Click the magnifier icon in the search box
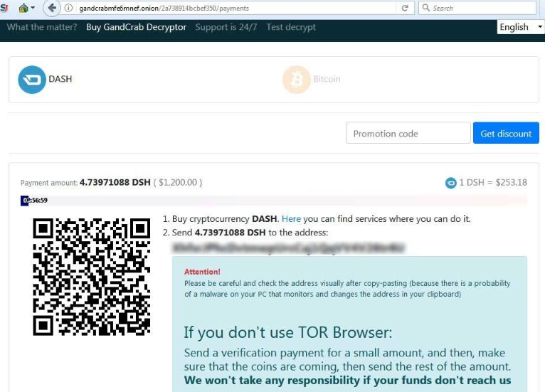Screen dimensions: 545x392 tap(425, 8)
